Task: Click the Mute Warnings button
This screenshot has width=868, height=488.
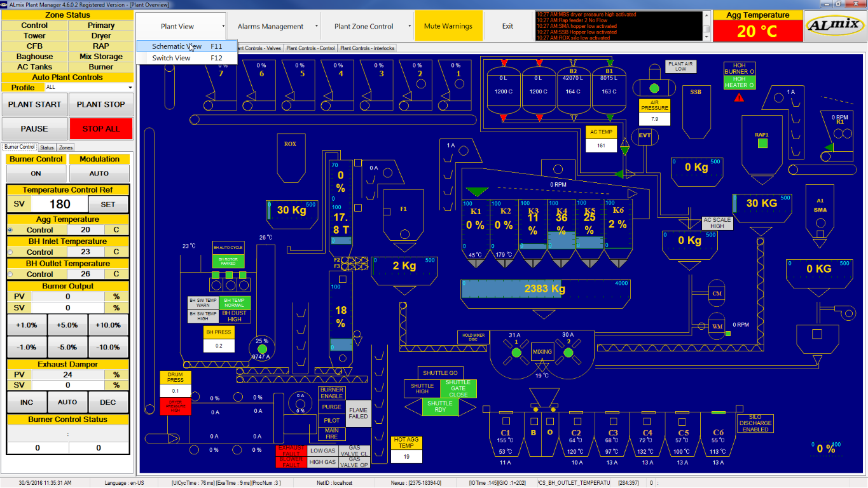Action: pos(448,27)
